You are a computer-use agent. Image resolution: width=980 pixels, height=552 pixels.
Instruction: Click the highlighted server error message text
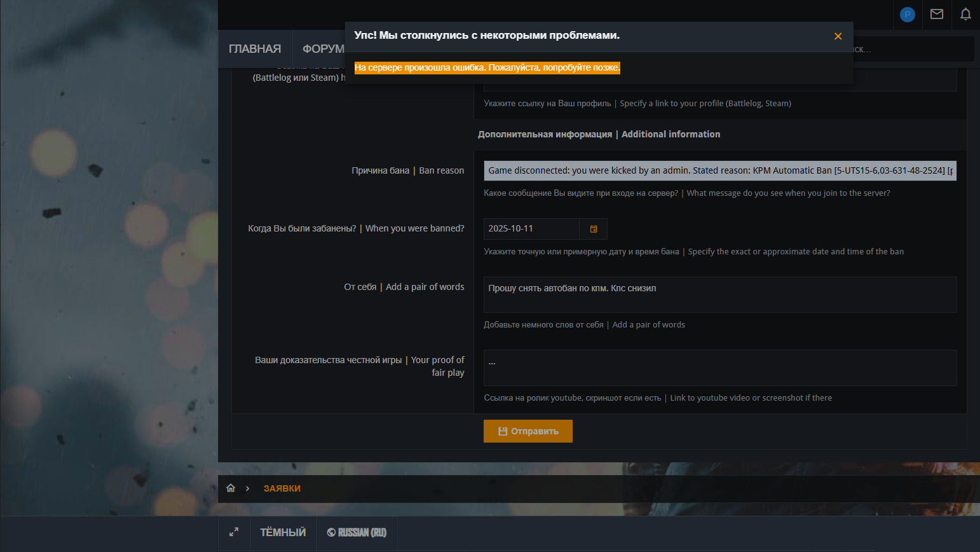(x=487, y=67)
